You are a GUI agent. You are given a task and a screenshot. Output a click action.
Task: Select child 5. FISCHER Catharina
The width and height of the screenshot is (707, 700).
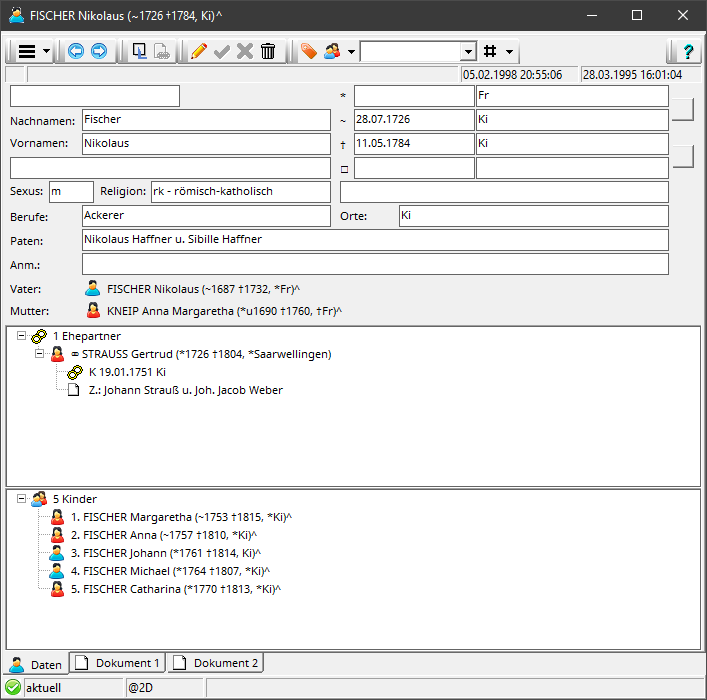coord(176,589)
